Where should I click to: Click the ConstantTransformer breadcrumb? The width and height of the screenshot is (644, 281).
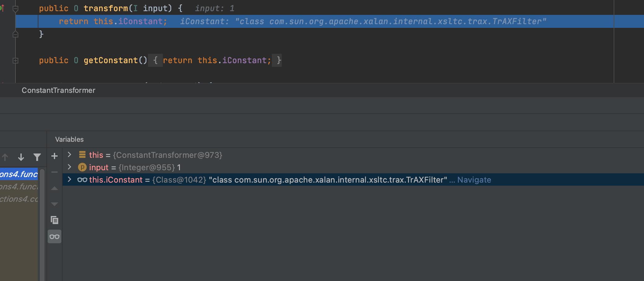[x=59, y=90]
